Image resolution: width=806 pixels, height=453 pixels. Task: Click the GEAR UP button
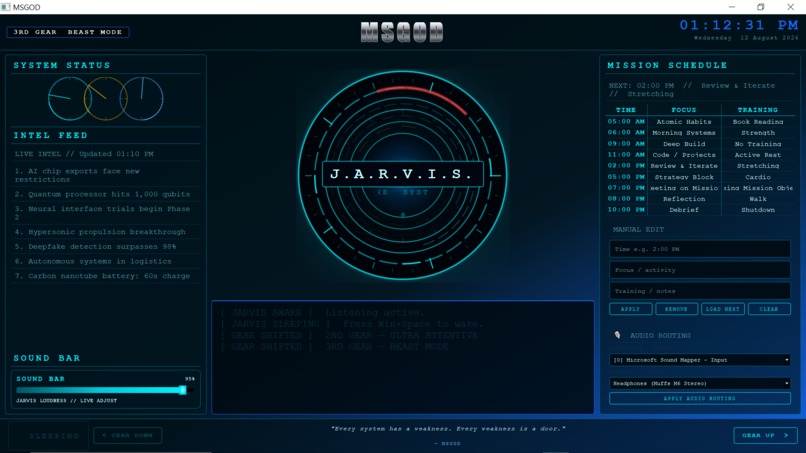coord(765,435)
